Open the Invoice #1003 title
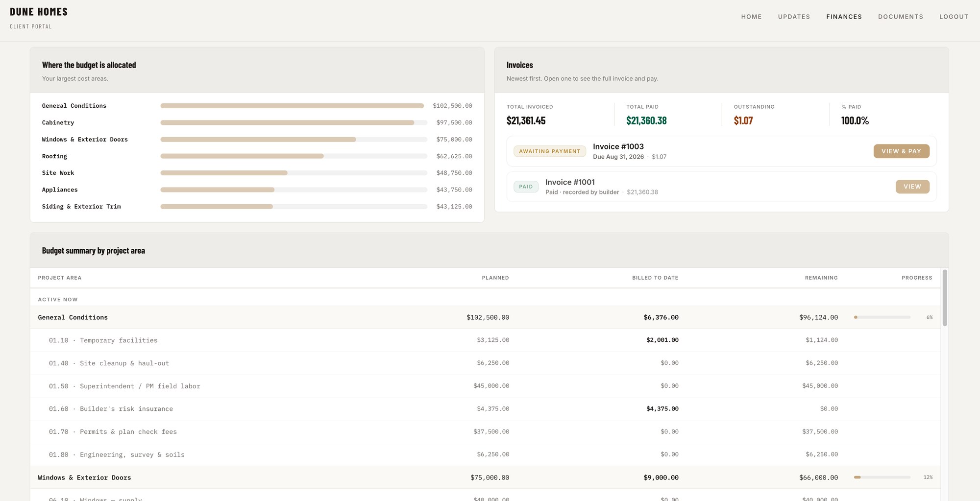Screen dimensions: 980x501 coord(618,146)
